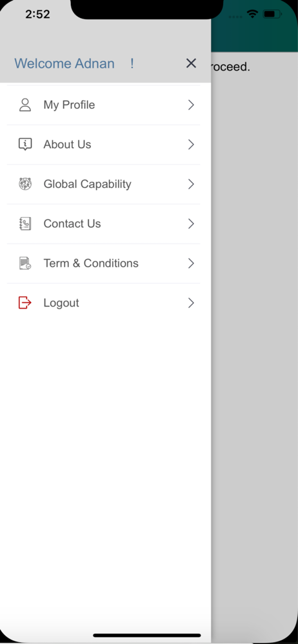This screenshot has height=644, width=298.
Task: Click the Global Capability globe icon
Action: [25, 184]
